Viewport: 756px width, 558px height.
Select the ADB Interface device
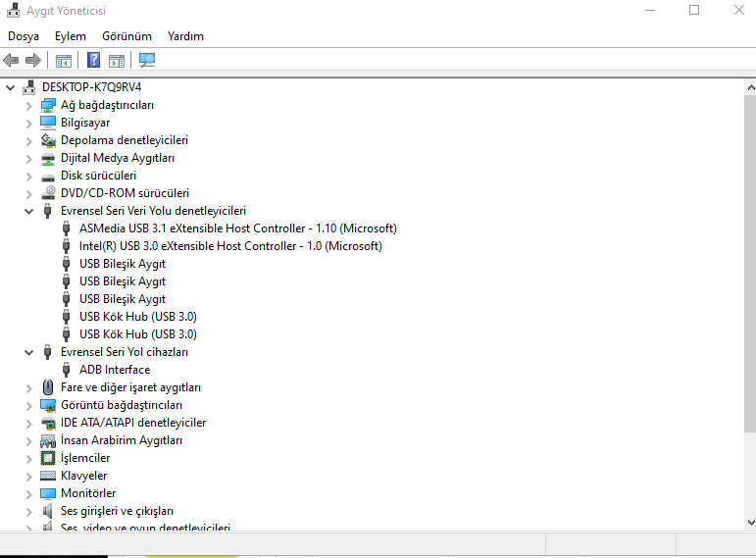coord(115,370)
